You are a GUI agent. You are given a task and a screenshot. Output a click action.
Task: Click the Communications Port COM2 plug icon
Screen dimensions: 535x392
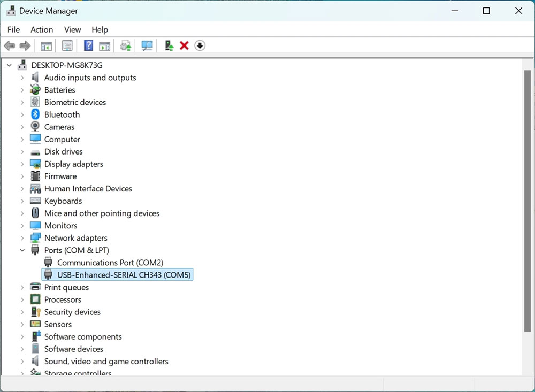click(x=48, y=263)
